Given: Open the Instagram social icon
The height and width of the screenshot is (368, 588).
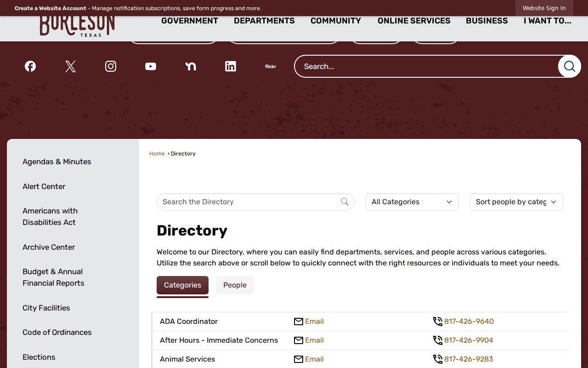Looking at the screenshot, I should pyautogui.click(x=111, y=66).
